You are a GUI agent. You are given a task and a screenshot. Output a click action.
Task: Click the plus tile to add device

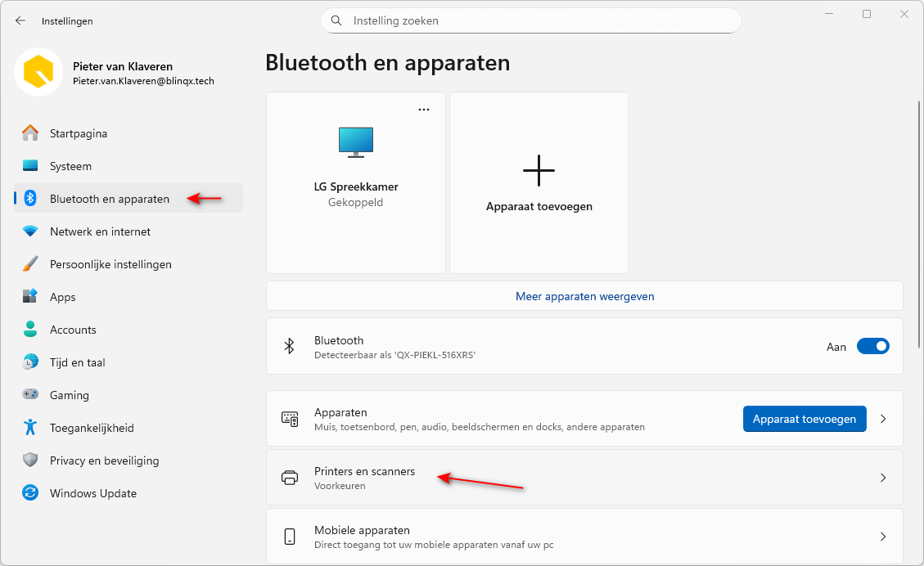539,172
